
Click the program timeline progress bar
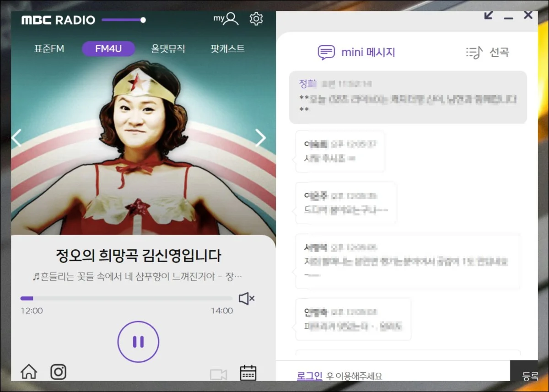[x=126, y=298]
